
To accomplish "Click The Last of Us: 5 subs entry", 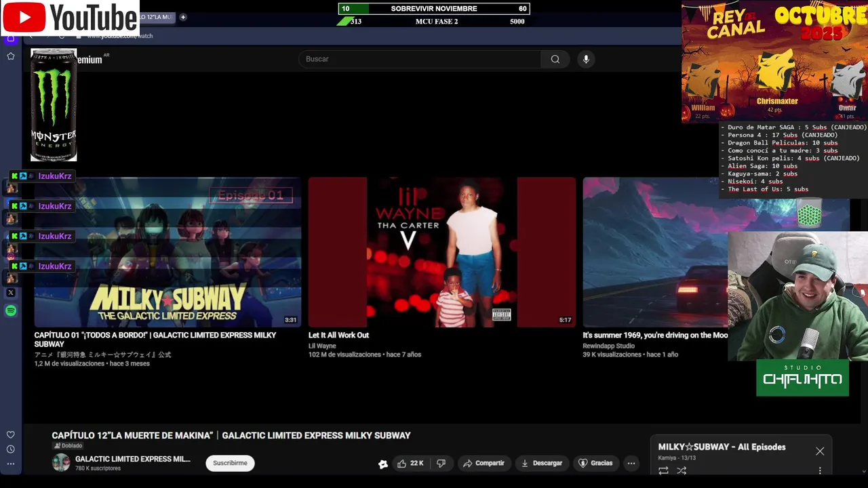I will point(768,189).
